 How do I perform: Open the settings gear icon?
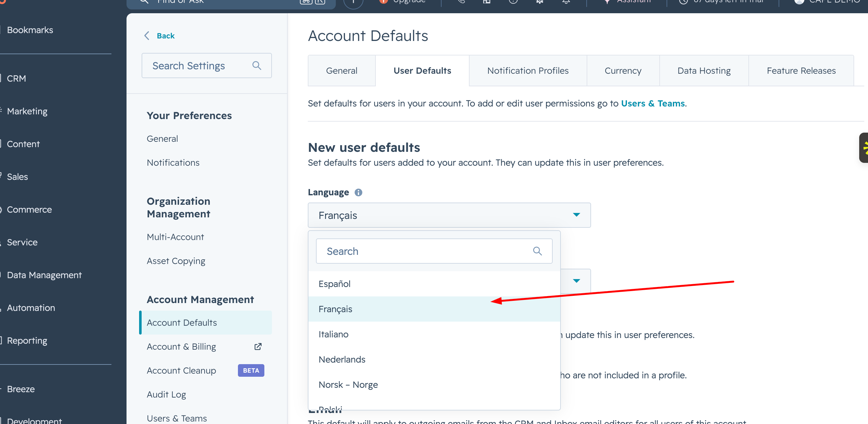click(539, 2)
